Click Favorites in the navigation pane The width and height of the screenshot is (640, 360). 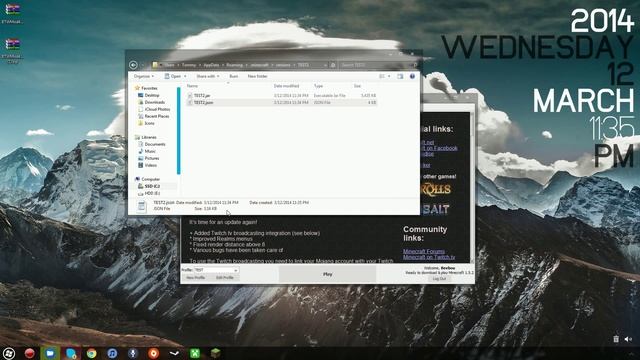coord(149,88)
